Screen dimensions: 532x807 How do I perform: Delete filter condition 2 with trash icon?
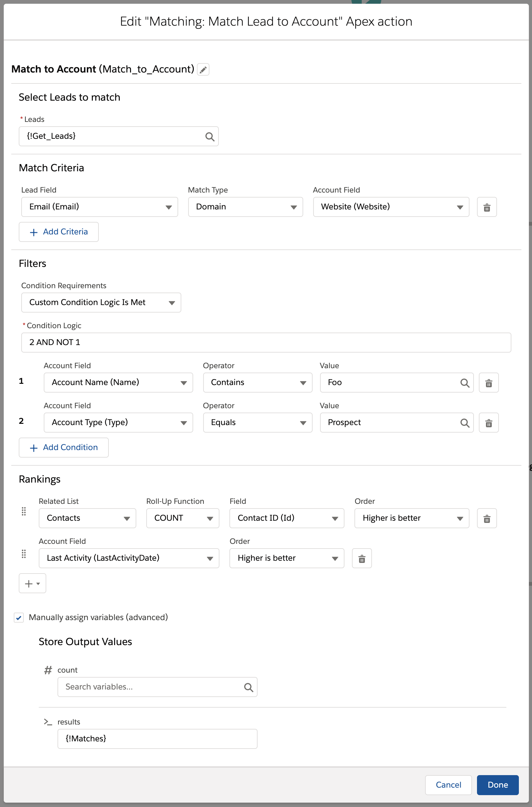pyautogui.click(x=488, y=423)
